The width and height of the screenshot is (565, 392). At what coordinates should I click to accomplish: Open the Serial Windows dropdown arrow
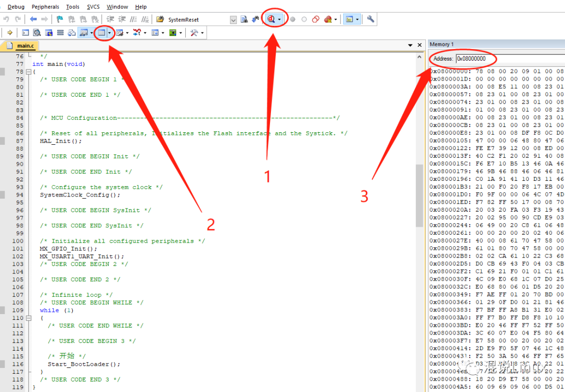coord(127,33)
